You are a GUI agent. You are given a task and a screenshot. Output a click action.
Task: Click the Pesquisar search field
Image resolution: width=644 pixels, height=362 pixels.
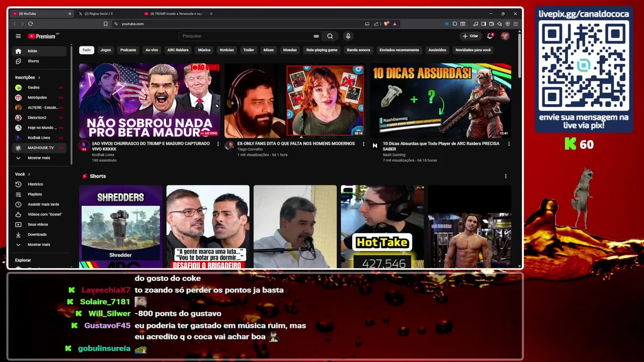[x=247, y=36]
